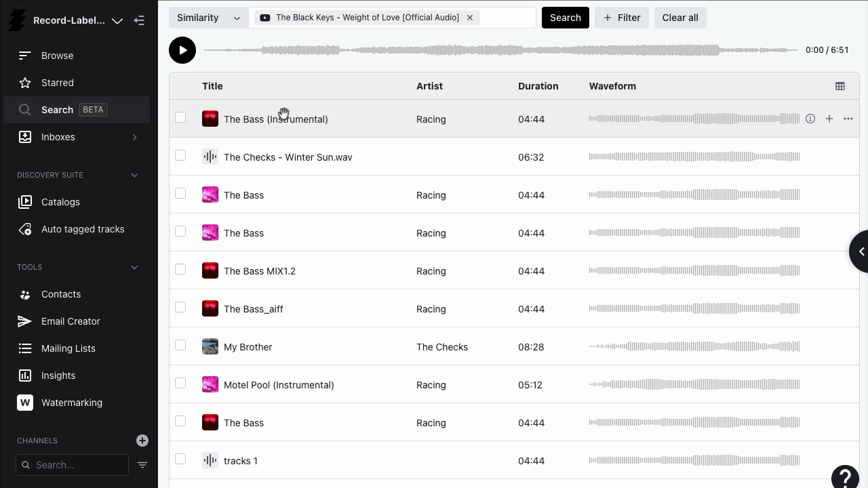Open Auto tagged tracks

pos(77,229)
